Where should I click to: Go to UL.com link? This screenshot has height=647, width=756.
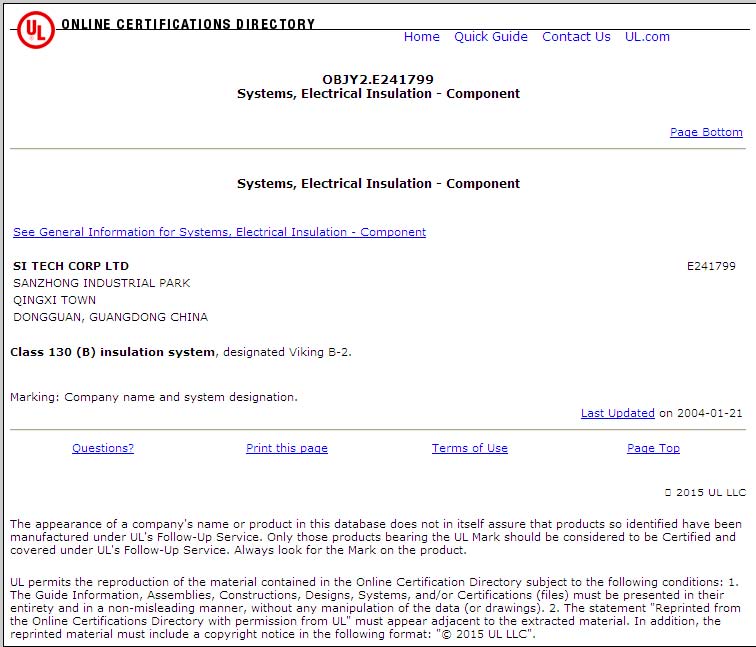pyautogui.click(x=647, y=37)
